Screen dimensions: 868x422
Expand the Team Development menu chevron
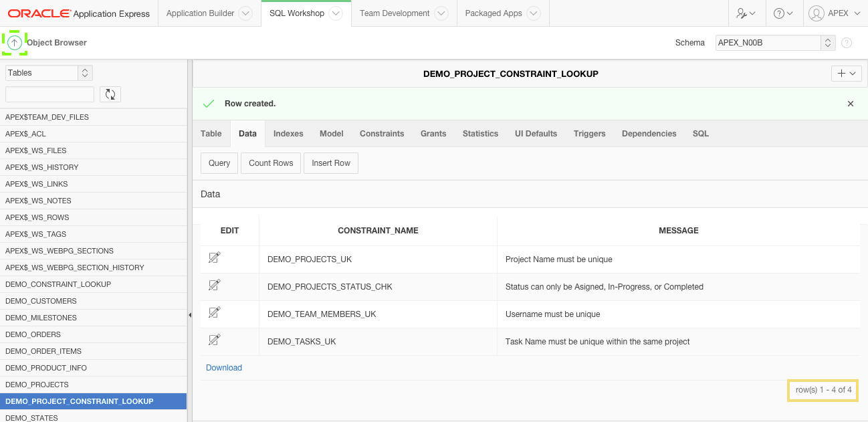(441, 13)
